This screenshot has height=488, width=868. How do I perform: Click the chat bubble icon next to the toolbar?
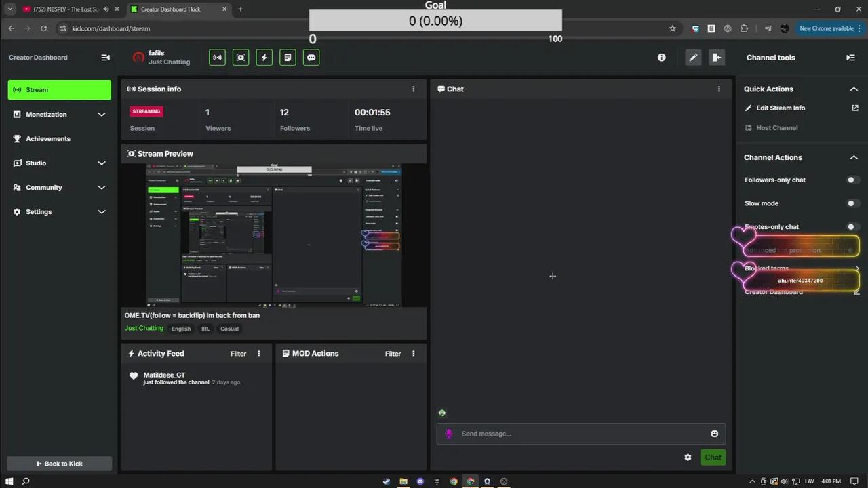[x=311, y=57]
